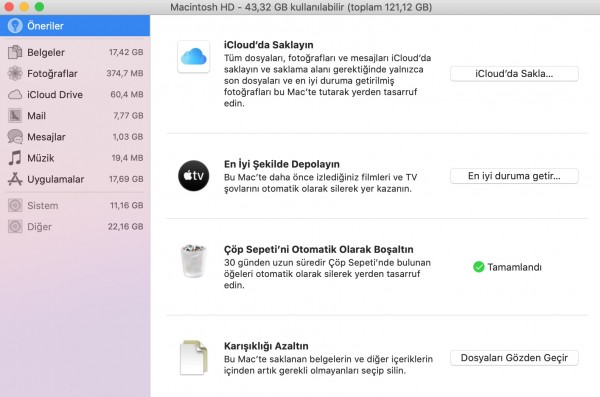The width and height of the screenshot is (600, 397).
Task: Click the Mail size value 7,77 GB
Action: tap(128, 116)
